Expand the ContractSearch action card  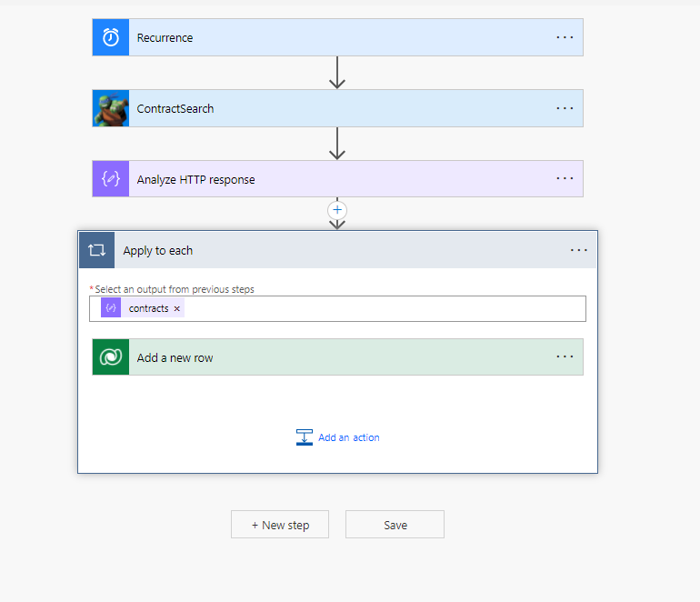(337, 108)
